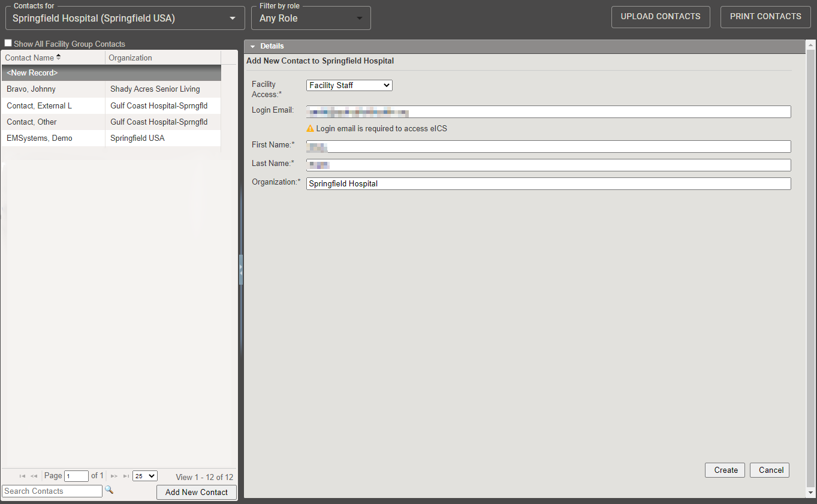This screenshot has width=817, height=504.
Task: Select the <New Record> row
Action: point(111,73)
